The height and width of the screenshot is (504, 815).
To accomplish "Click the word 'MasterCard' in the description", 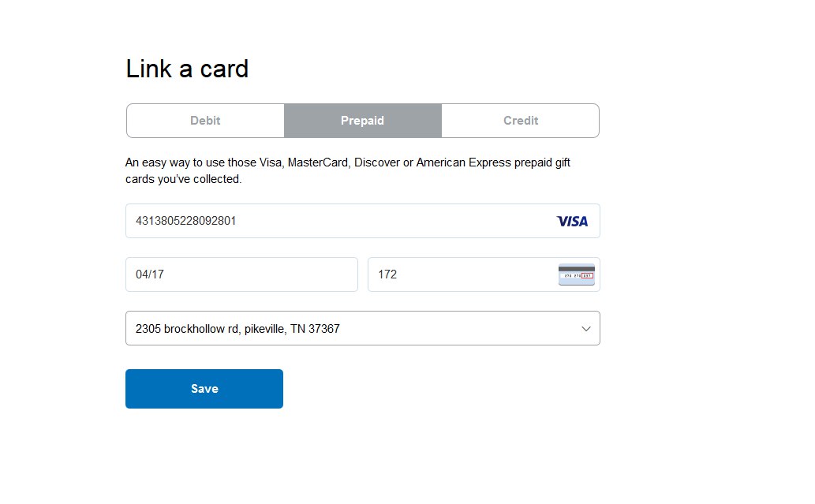I will 319,162.
